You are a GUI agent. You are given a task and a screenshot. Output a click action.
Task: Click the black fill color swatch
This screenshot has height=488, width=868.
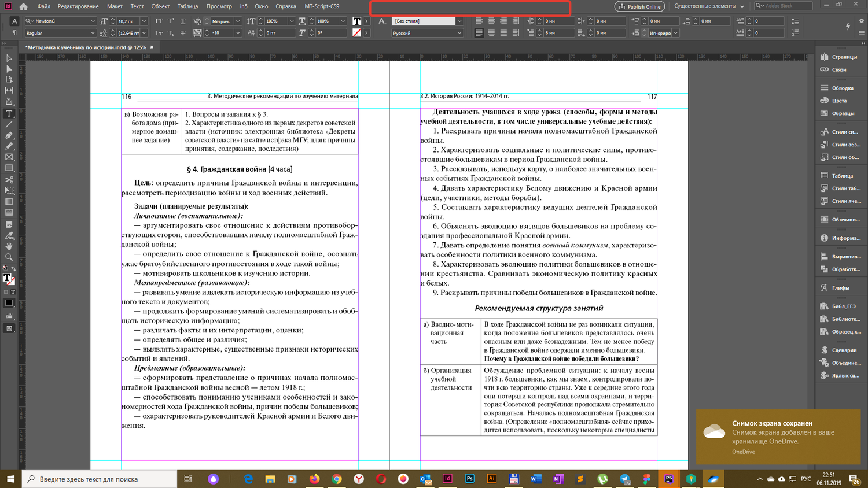[9, 303]
